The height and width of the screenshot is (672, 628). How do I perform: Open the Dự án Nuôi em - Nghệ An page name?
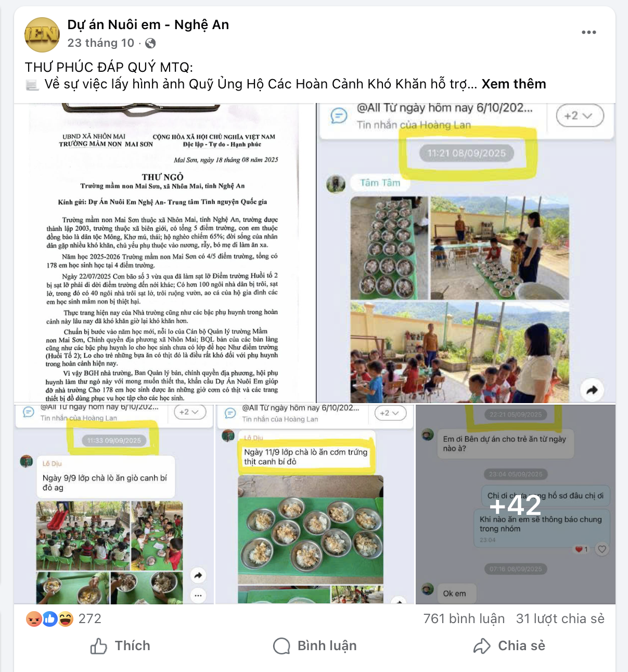148,25
